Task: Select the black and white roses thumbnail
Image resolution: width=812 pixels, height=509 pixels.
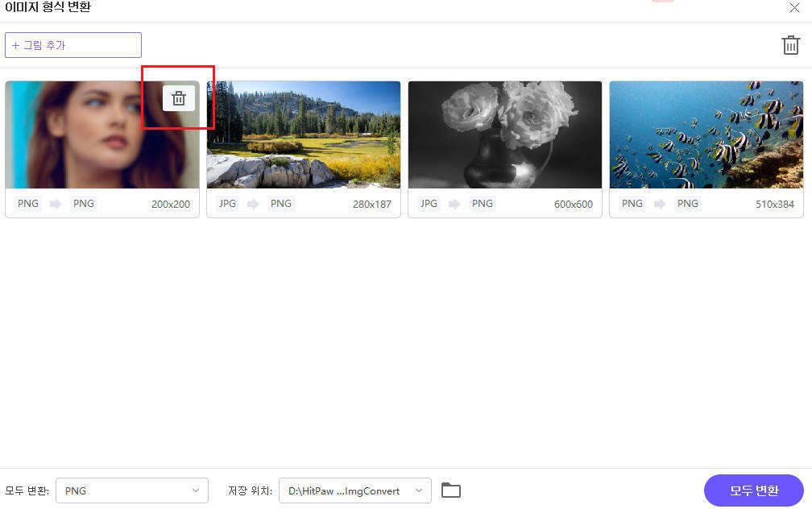Action: pyautogui.click(x=505, y=134)
